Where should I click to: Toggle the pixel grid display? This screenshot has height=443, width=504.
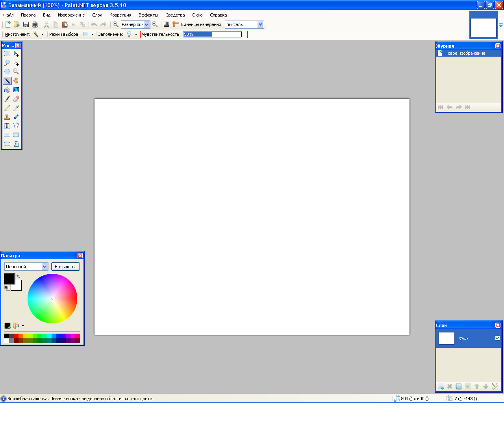pos(167,24)
